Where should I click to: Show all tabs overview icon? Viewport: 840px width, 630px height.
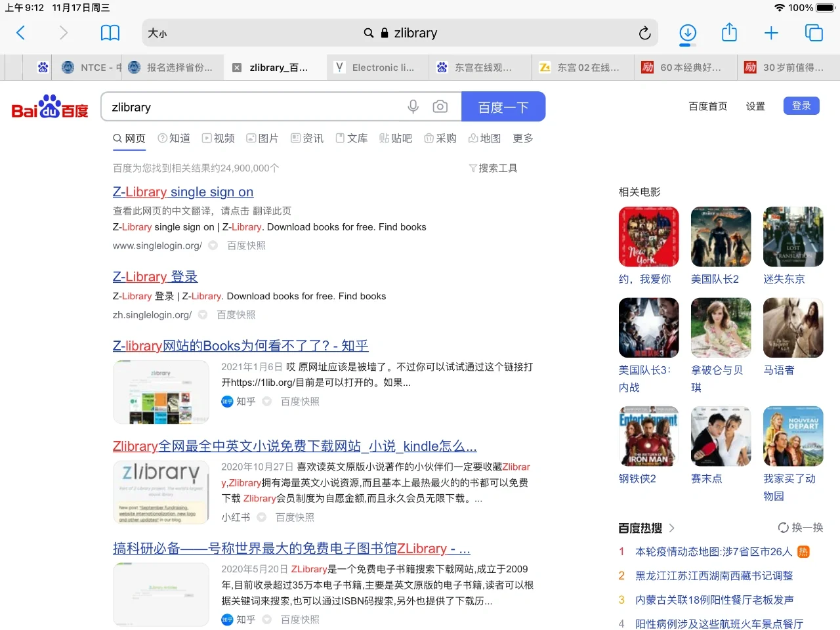point(814,33)
